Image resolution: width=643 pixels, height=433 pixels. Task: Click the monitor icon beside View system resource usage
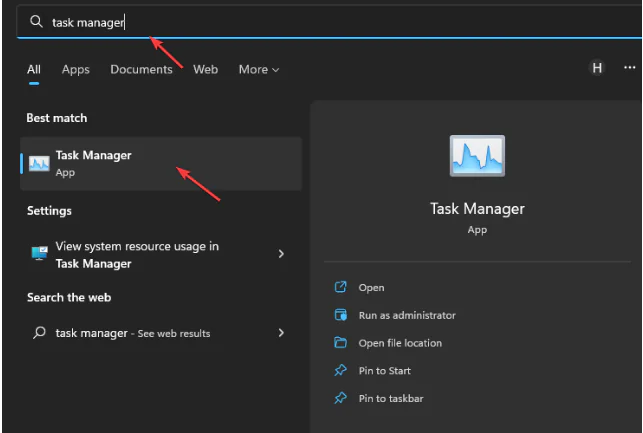pos(39,255)
